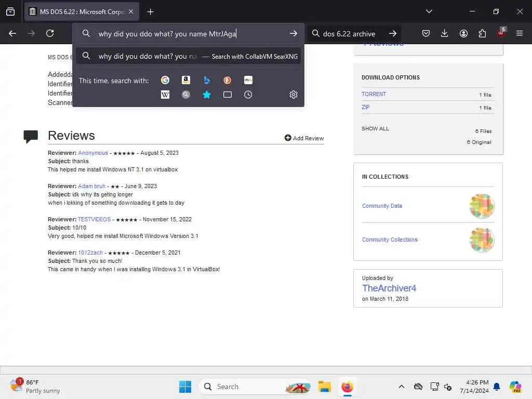
Task: Open the weather widget showing 86°F
Action: point(35,387)
